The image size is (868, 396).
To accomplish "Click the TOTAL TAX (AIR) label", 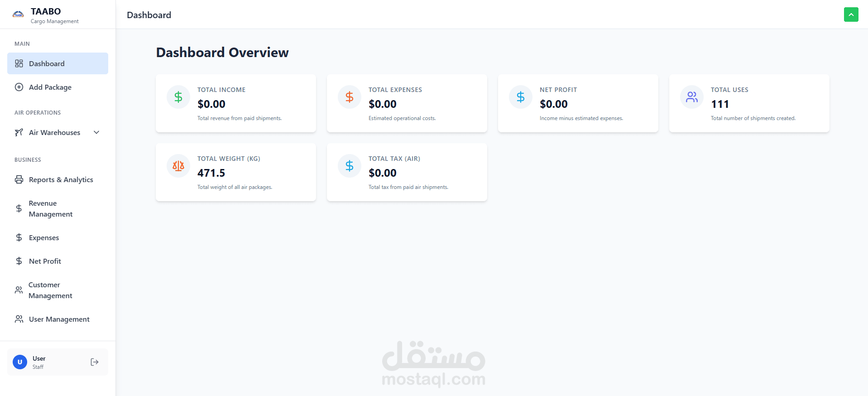I will click(394, 159).
